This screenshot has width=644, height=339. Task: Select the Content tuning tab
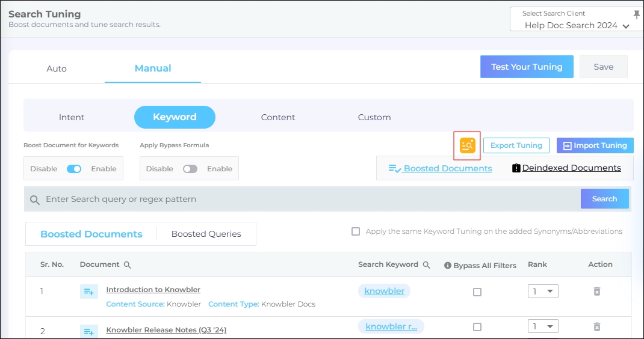278,117
